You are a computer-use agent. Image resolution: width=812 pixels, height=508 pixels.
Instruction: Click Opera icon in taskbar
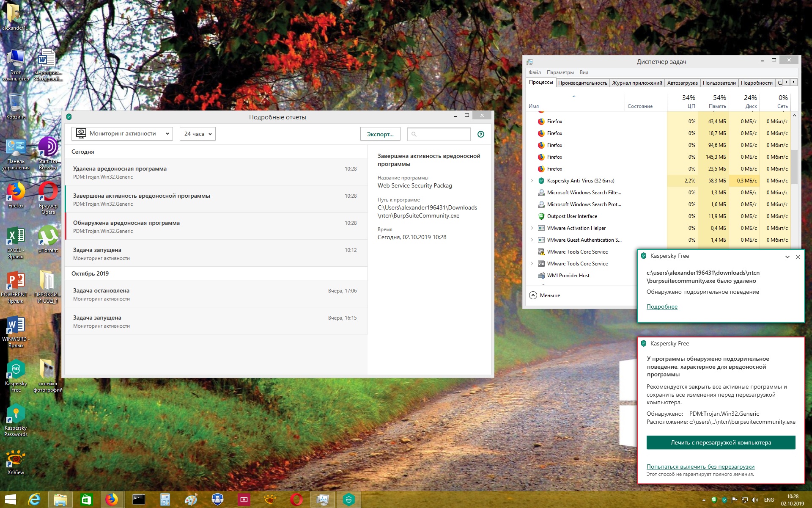tap(296, 500)
